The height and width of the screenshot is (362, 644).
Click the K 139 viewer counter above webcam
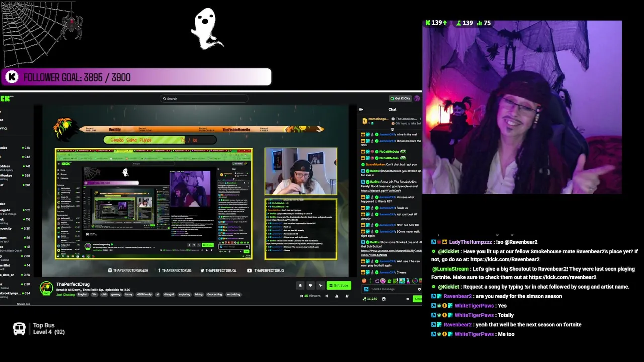[436, 23]
